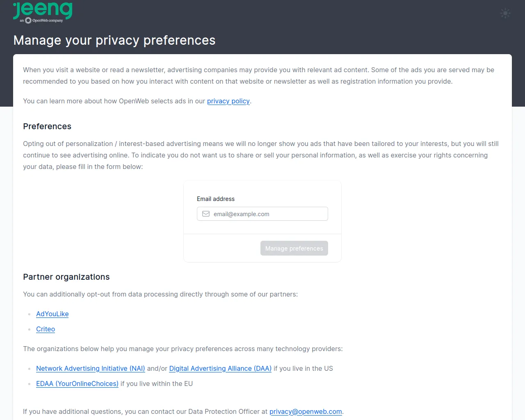The width and height of the screenshot is (525, 420).
Task: Visit the Network Advertising Initiative (NAI) link
Action: (90, 368)
